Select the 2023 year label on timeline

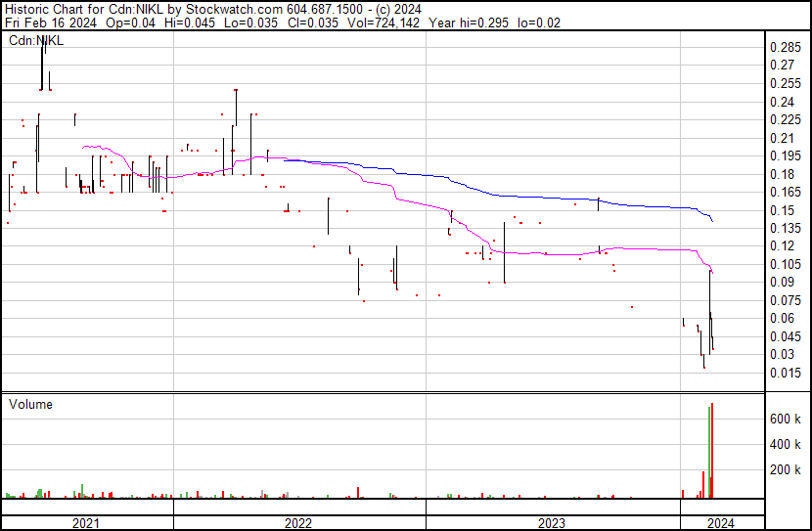coord(553,523)
